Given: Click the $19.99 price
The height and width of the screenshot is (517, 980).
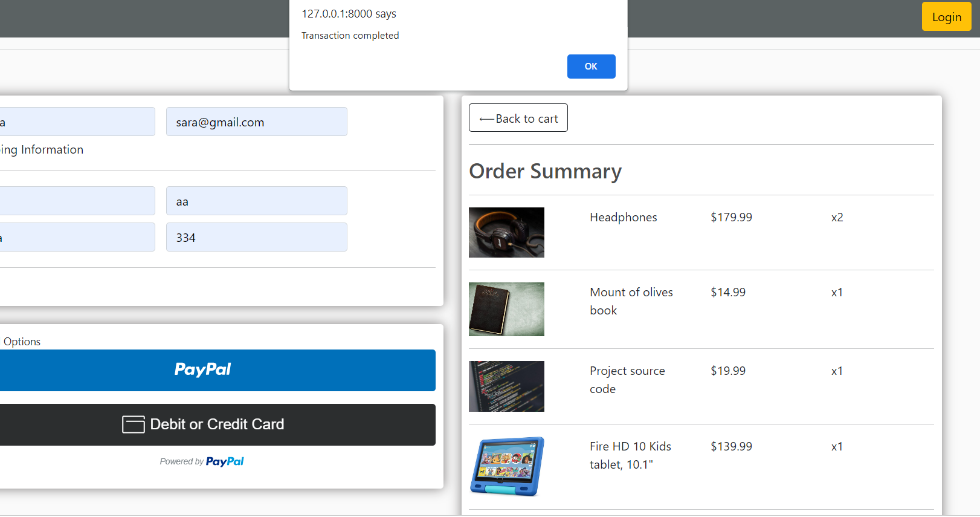Looking at the screenshot, I should point(728,371).
